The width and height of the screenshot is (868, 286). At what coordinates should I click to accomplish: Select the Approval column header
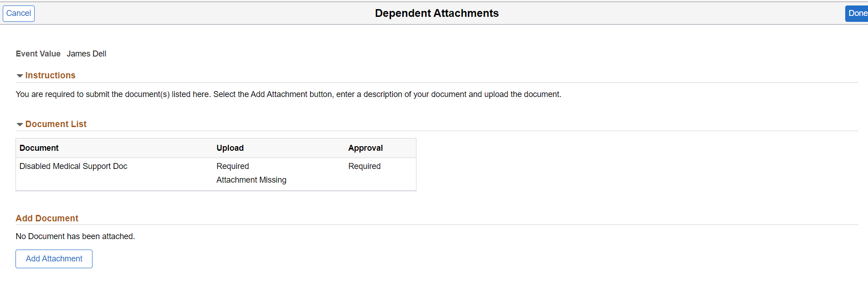click(x=365, y=148)
